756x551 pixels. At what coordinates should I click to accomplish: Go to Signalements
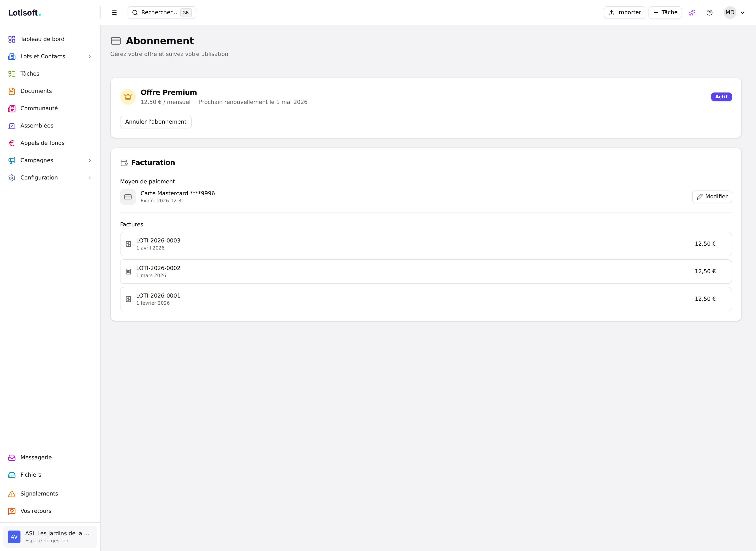[x=50, y=494]
